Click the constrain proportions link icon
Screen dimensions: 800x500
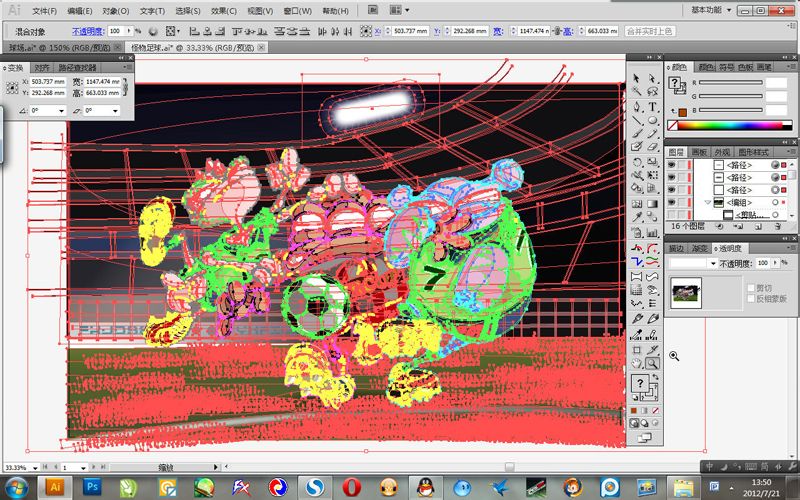coord(126,87)
